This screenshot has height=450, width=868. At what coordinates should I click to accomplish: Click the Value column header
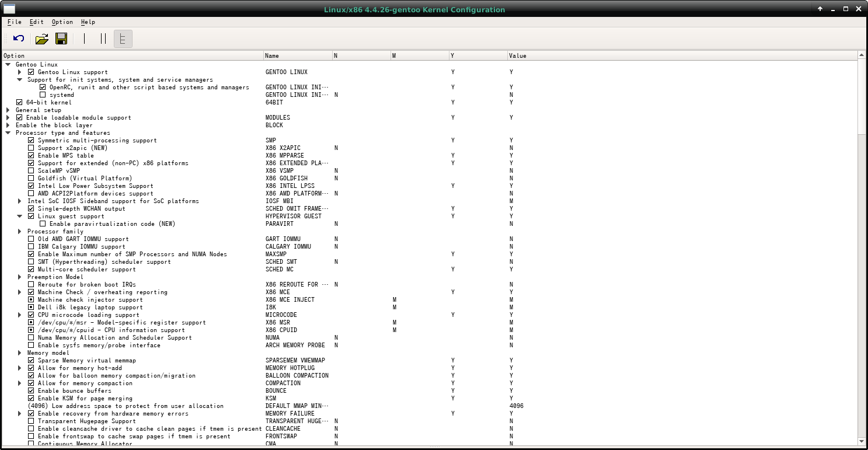(x=517, y=55)
